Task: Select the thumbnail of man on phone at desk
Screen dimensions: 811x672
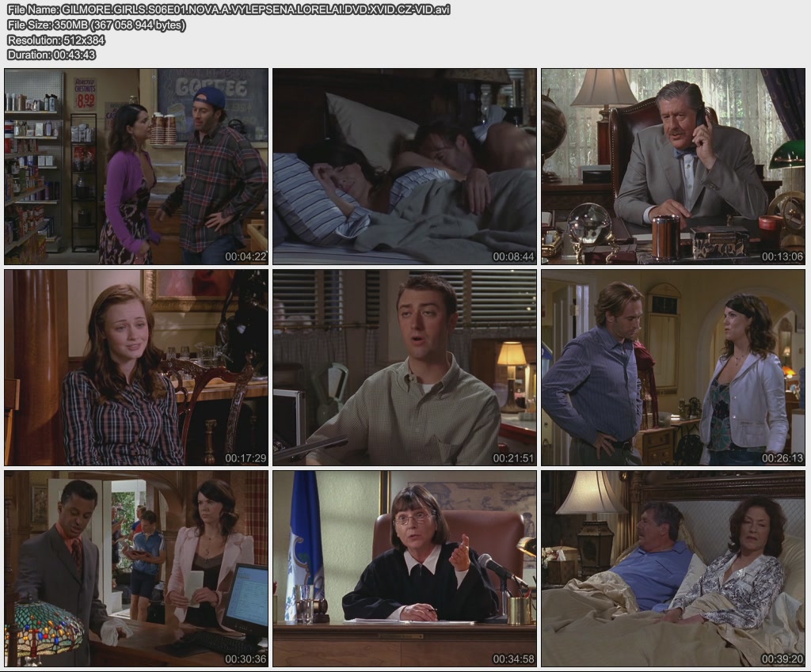Action: (x=672, y=166)
